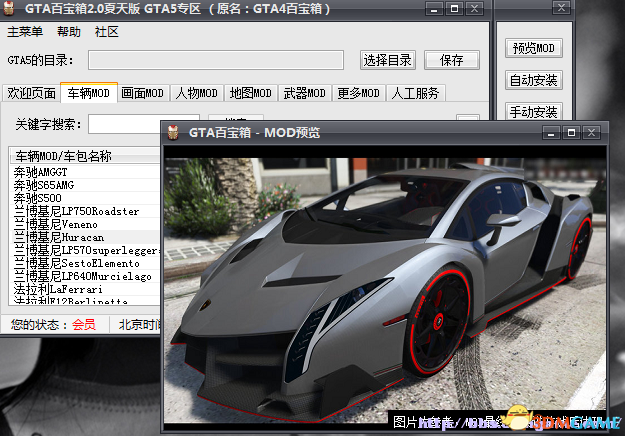Open the 地图MOD tab
The image size is (625, 436).
[x=250, y=93]
